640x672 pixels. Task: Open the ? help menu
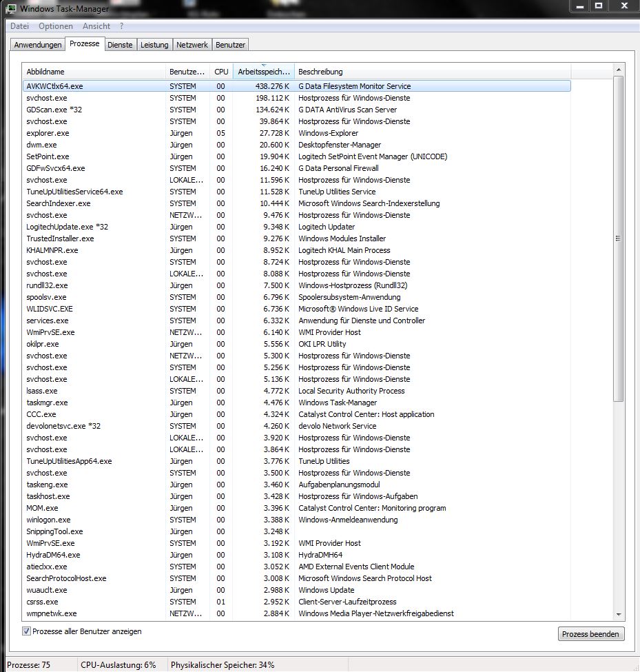point(122,26)
